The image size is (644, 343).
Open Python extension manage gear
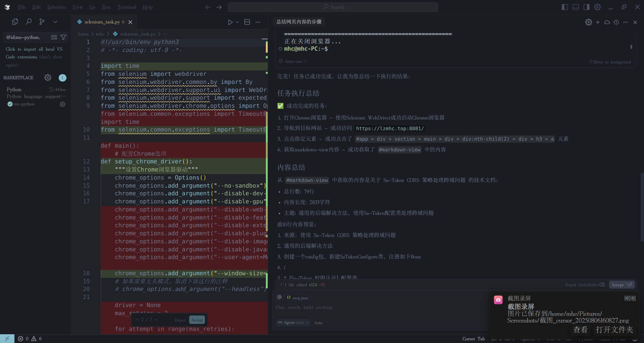click(x=62, y=104)
